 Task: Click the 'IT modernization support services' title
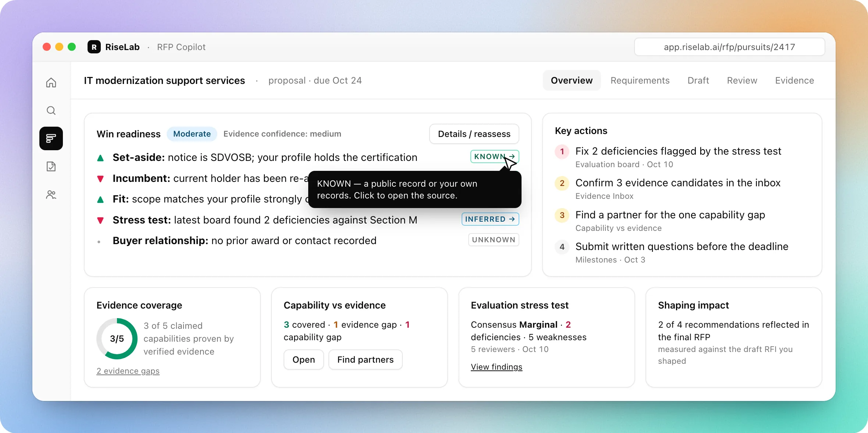coord(164,80)
